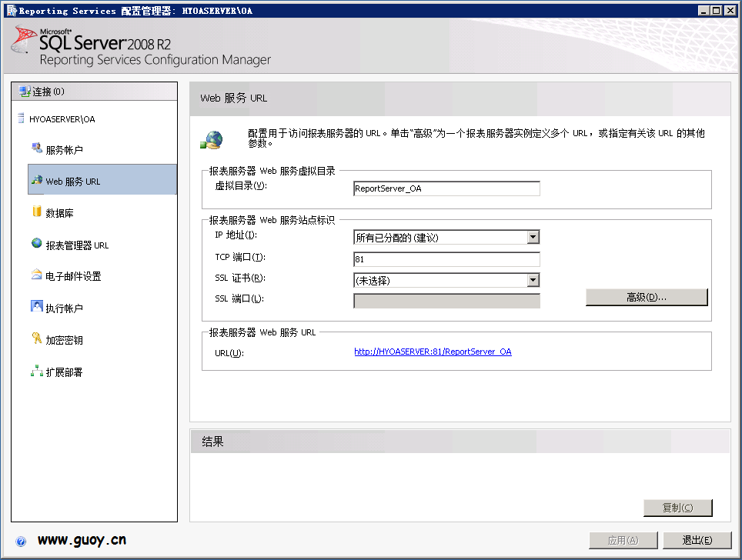This screenshot has height=560, width=742.
Task: Click the 结果 results header
Action: click(x=212, y=442)
